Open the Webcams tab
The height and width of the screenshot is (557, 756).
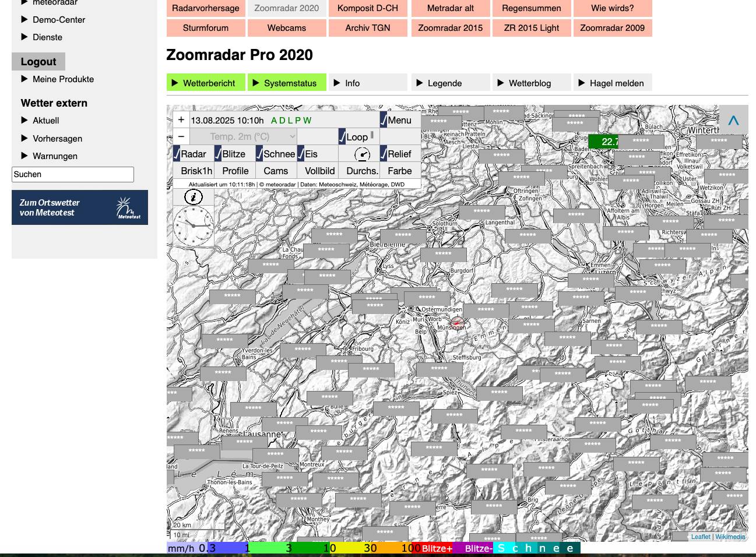(287, 27)
